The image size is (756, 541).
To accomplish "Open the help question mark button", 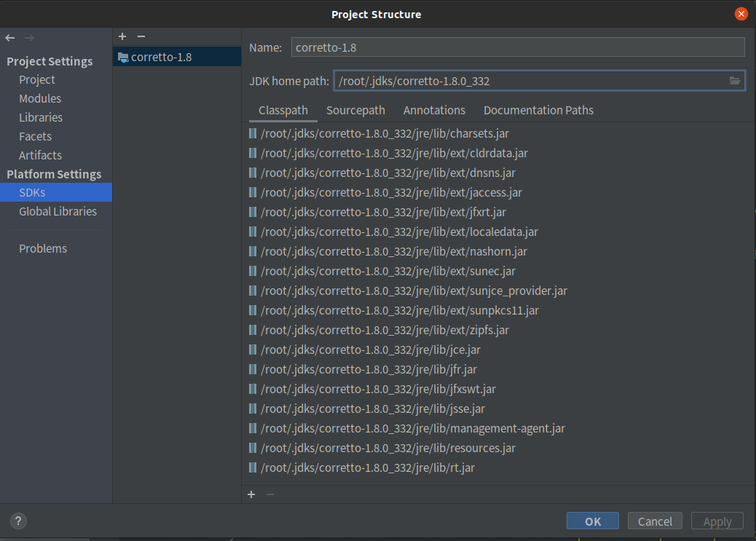I will click(x=19, y=521).
